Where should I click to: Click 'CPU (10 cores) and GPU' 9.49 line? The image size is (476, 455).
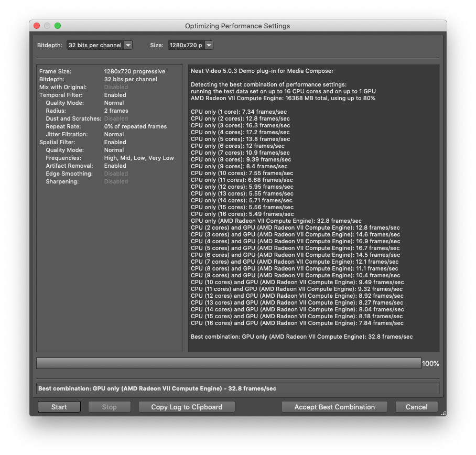297,283
